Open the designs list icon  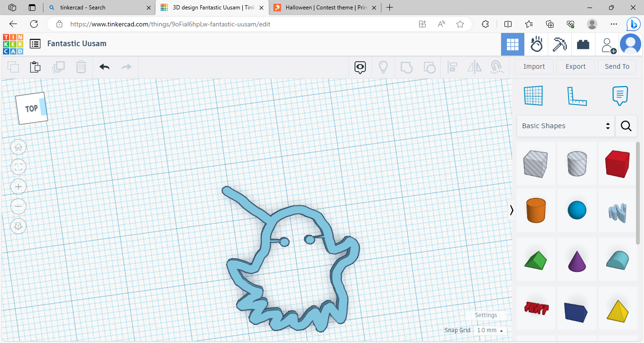[35, 44]
